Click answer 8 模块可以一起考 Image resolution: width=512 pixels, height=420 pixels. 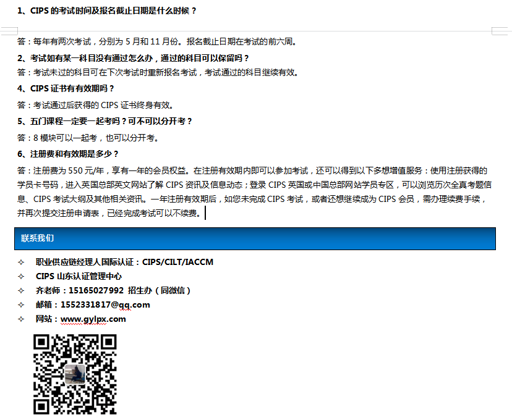(x=88, y=138)
